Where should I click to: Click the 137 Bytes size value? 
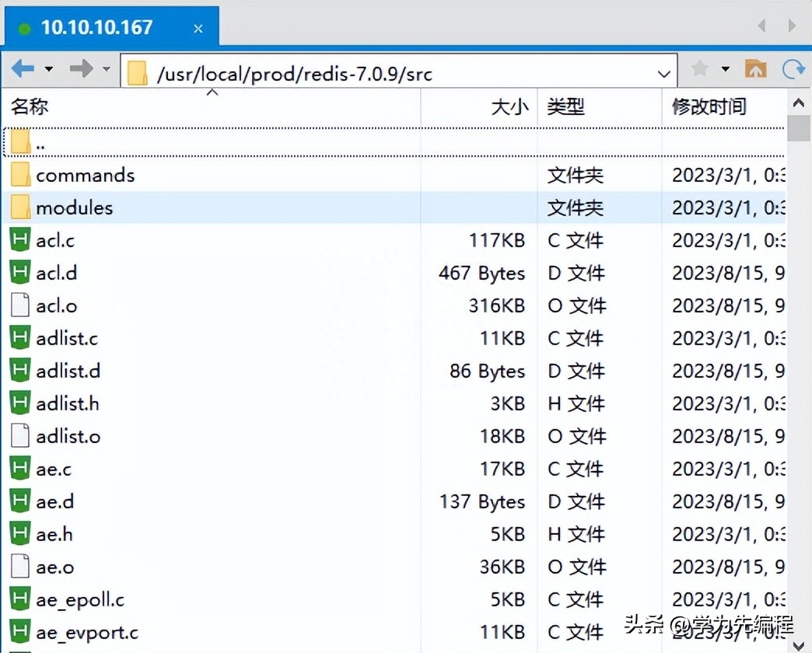click(482, 502)
